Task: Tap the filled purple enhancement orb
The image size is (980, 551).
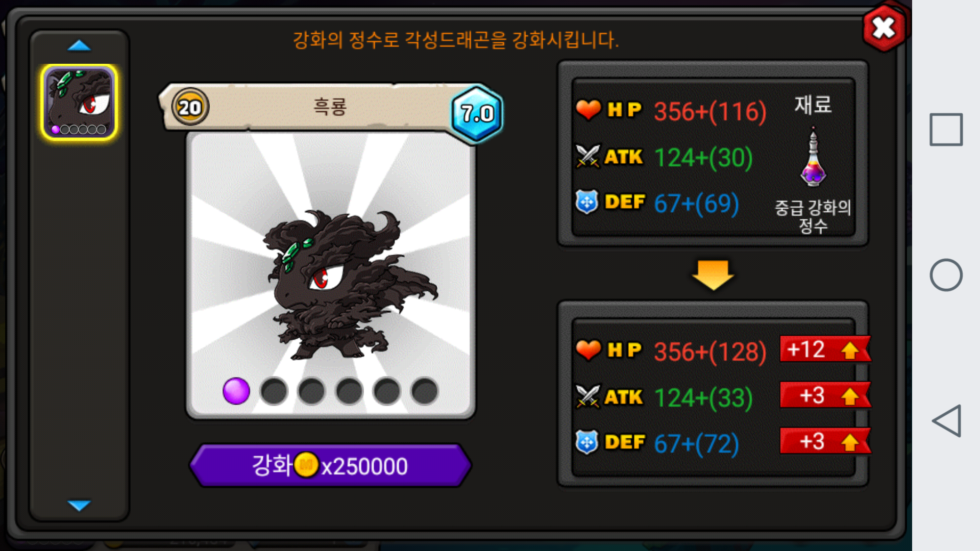Action: click(x=236, y=391)
